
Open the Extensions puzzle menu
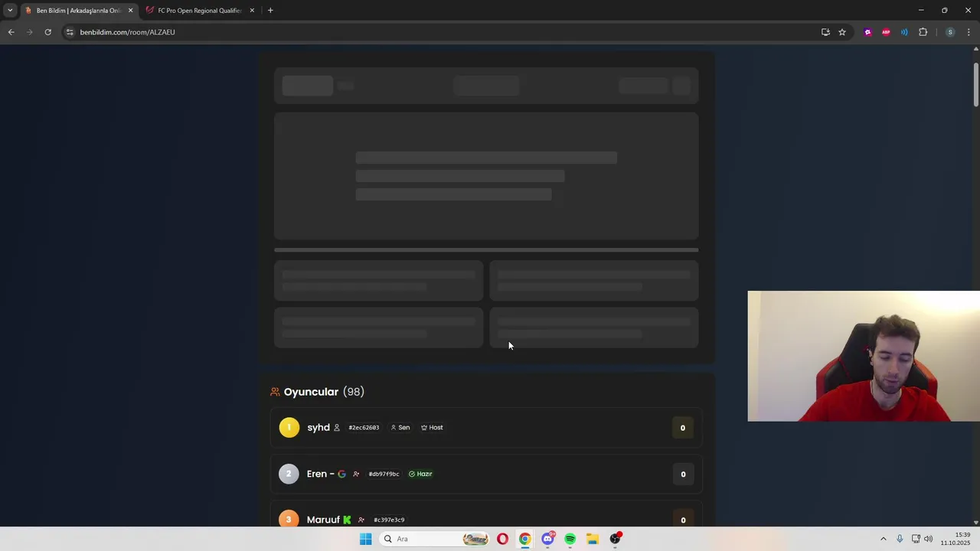click(x=923, y=32)
